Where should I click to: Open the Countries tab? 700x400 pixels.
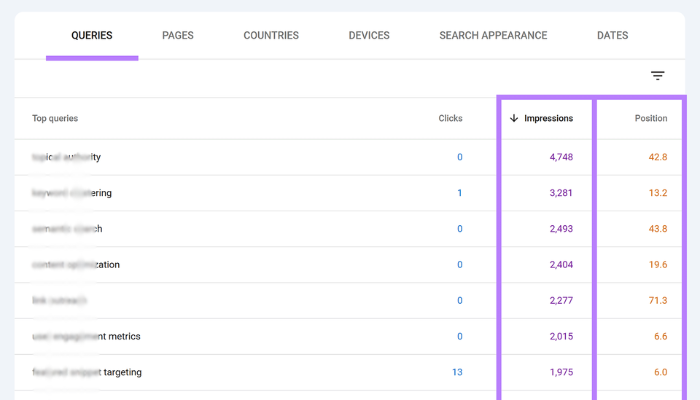coord(271,36)
